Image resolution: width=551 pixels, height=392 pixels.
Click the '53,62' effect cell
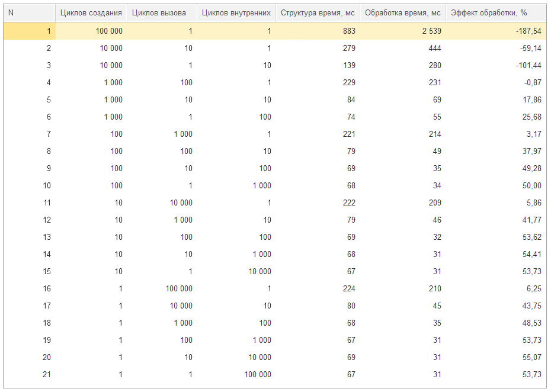pos(496,237)
